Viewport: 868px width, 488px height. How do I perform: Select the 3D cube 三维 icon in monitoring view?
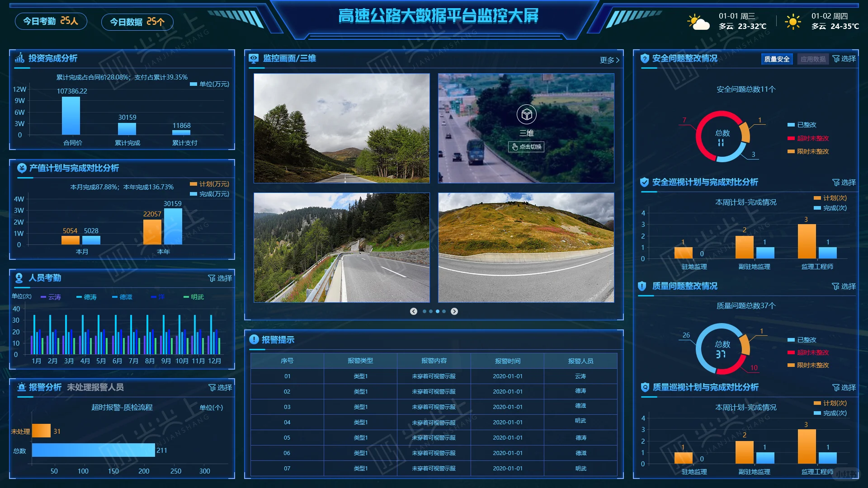point(526,114)
